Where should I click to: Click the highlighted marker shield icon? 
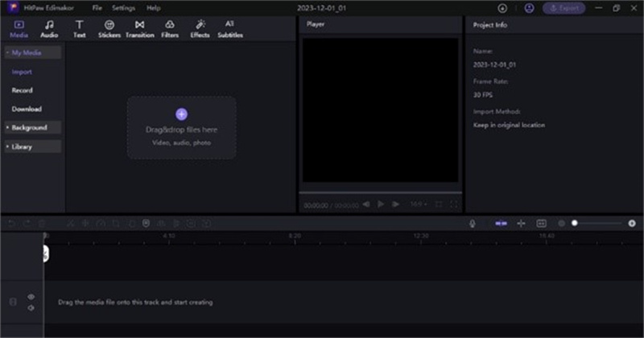(x=146, y=224)
